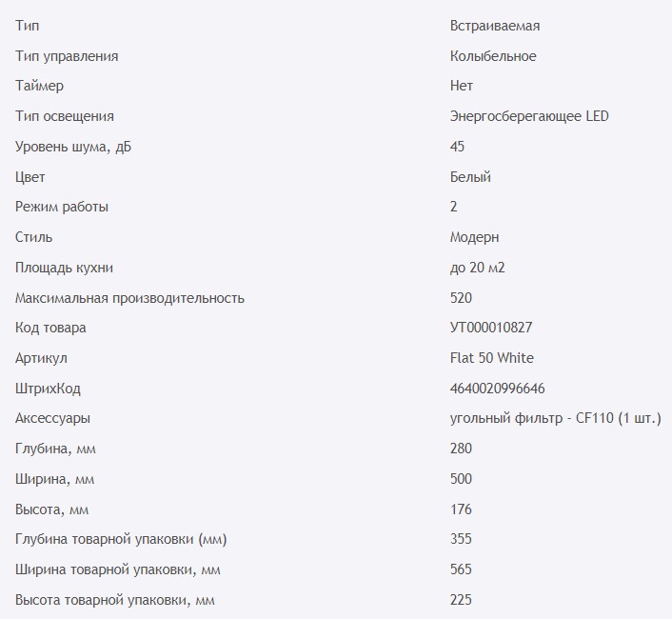Select the "Модерн" style value
This screenshot has height=619, width=672.
tap(474, 237)
